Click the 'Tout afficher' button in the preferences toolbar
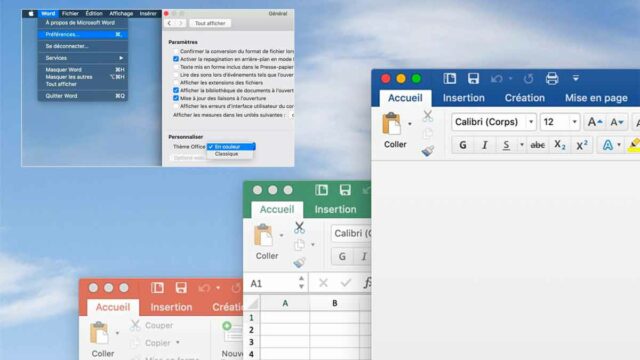 pyautogui.click(x=210, y=23)
